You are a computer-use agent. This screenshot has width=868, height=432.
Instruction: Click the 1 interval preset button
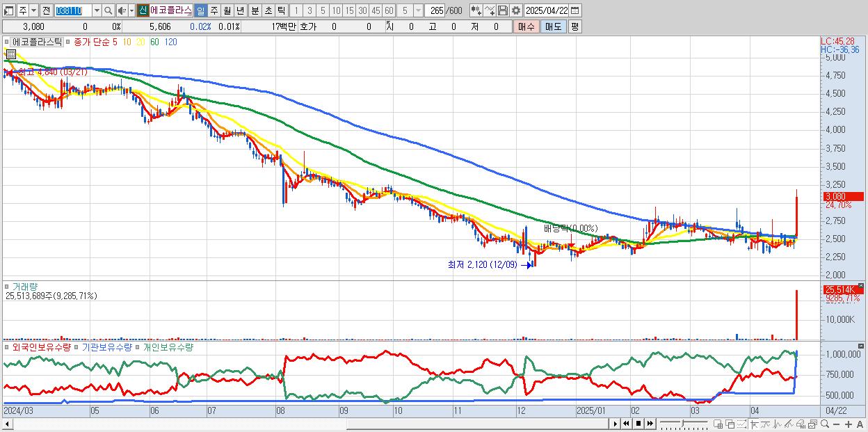pos(296,10)
